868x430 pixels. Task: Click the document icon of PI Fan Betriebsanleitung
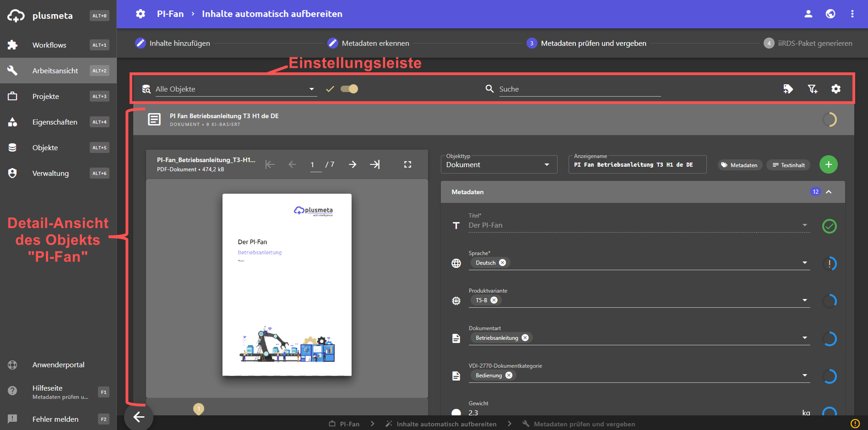pos(154,119)
